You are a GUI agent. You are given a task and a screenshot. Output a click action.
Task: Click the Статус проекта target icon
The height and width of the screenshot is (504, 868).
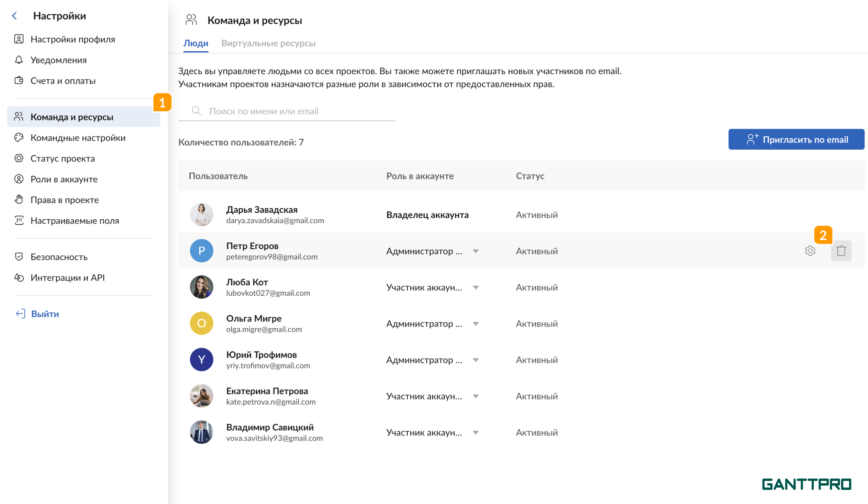click(x=19, y=159)
